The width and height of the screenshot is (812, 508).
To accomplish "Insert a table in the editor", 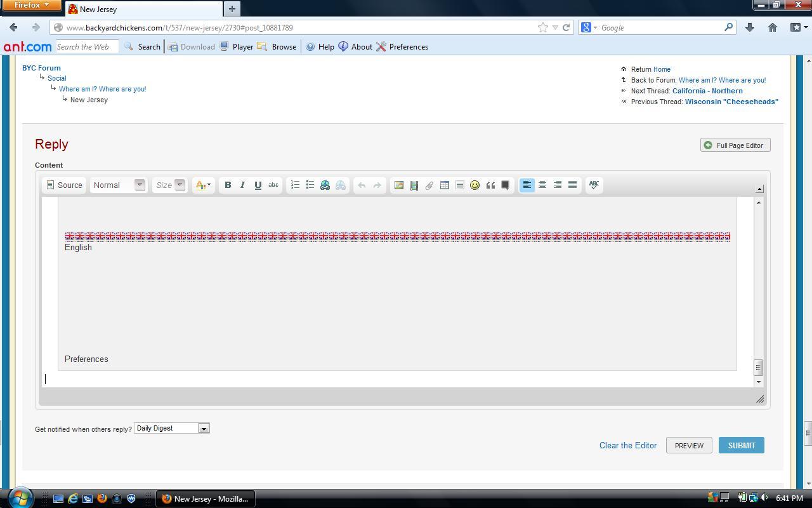I will (445, 185).
